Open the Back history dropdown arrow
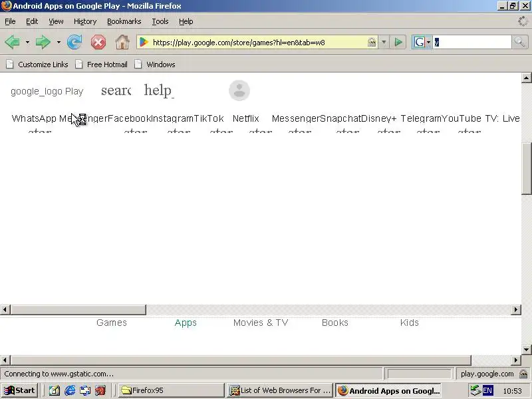Screen dimensions: 532x399 pyautogui.click(x=27, y=43)
